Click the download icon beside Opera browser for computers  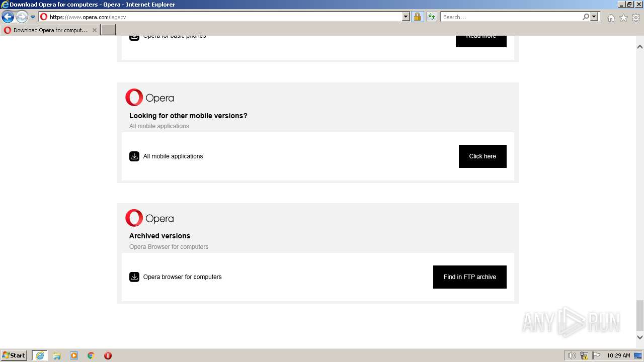[134, 277]
